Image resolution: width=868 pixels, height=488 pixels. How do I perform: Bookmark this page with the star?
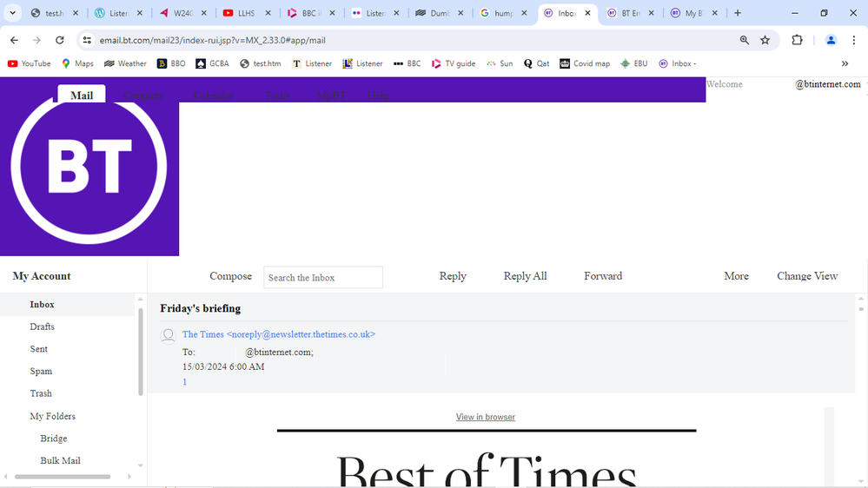(765, 40)
